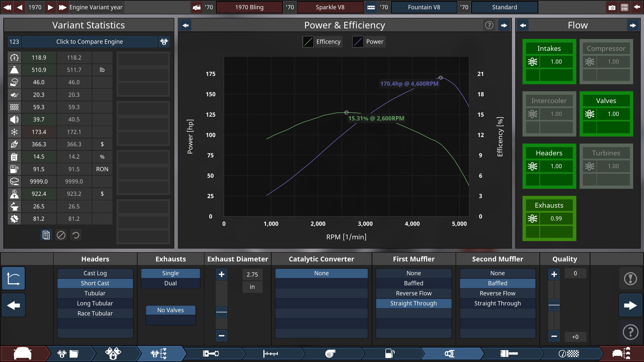Click the copy stats document icon
Screen dimensions: 644x362
tap(46, 235)
